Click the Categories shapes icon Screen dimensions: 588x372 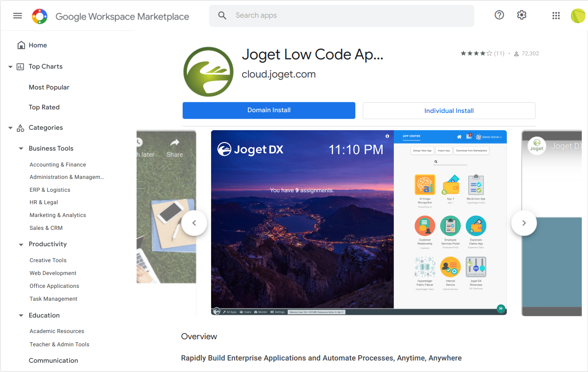point(20,128)
